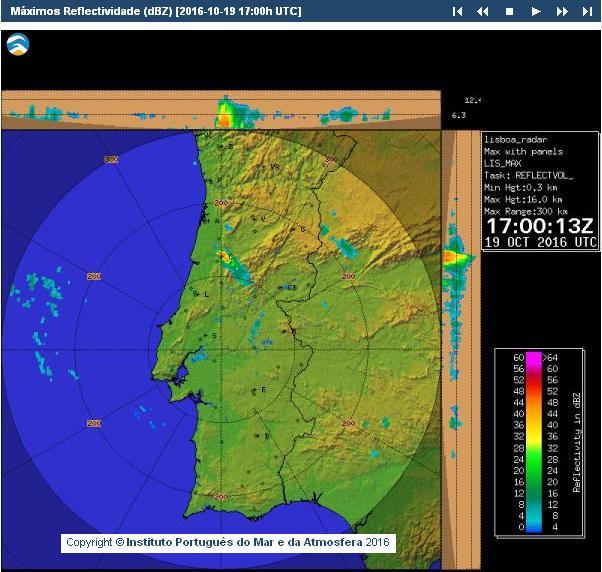Click the Task: REFLECTVOL_ text
Screen dimensions: 602x572
529,175
